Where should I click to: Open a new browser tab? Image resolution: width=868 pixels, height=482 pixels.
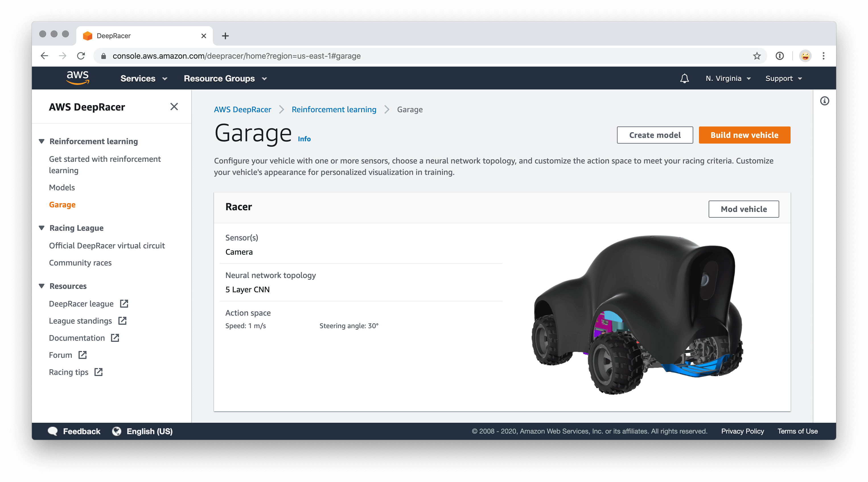point(225,36)
